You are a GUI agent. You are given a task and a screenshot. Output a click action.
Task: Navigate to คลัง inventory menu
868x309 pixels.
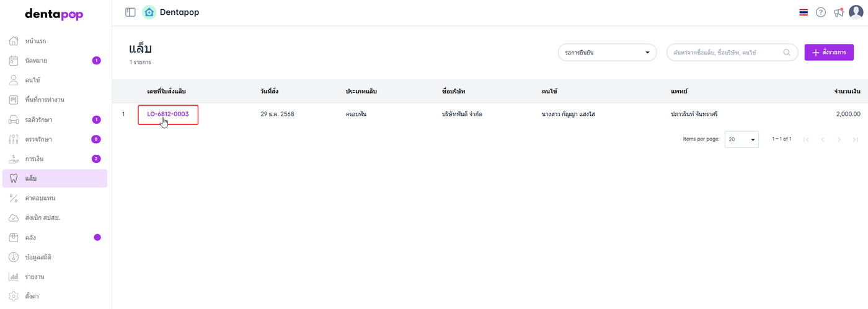tap(30, 237)
